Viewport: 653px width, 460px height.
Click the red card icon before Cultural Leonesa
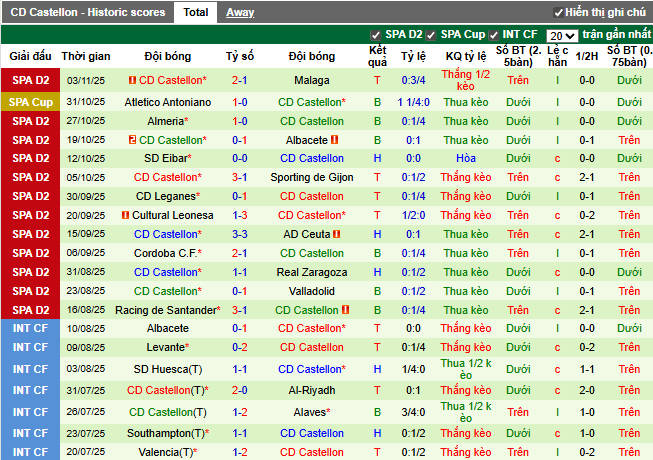point(125,215)
